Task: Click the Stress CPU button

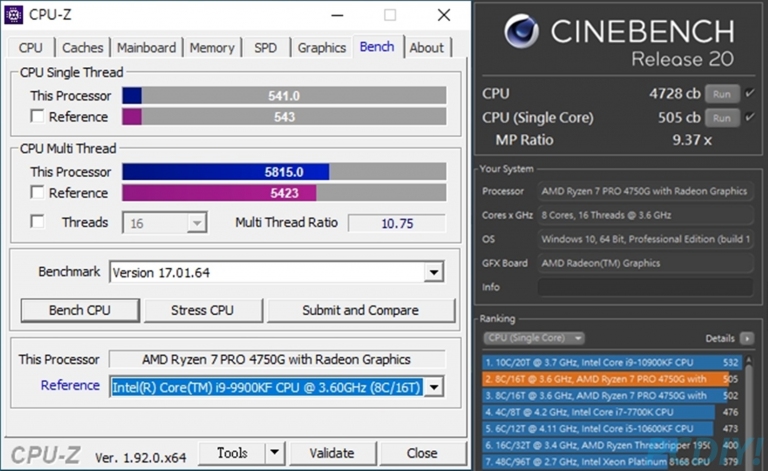Action: (202, 310)
